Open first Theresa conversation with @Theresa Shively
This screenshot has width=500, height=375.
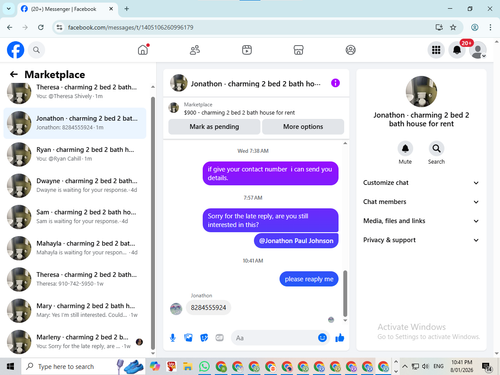75,92
